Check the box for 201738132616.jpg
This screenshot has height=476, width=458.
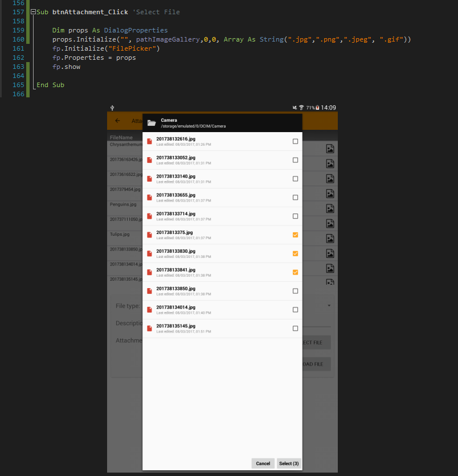click(295, 141)
